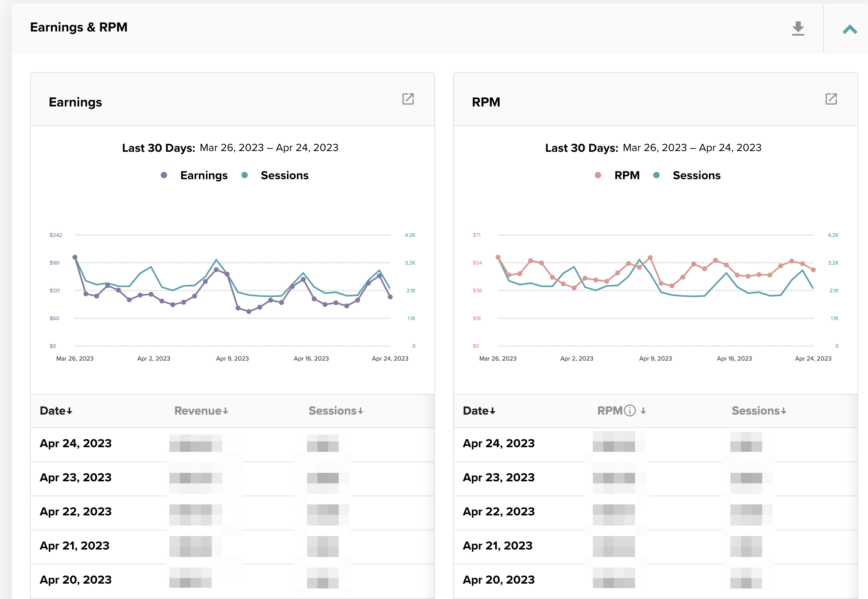Click the RPM info icon

629,410
